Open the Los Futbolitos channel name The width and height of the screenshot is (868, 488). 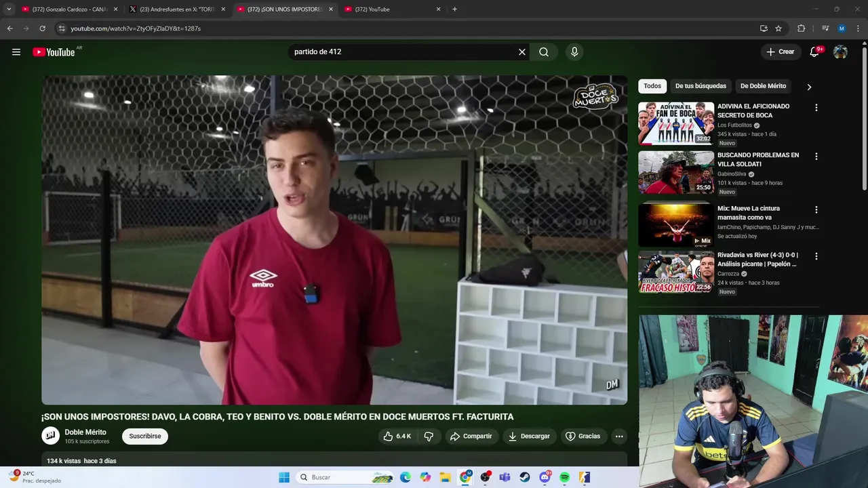734,125
